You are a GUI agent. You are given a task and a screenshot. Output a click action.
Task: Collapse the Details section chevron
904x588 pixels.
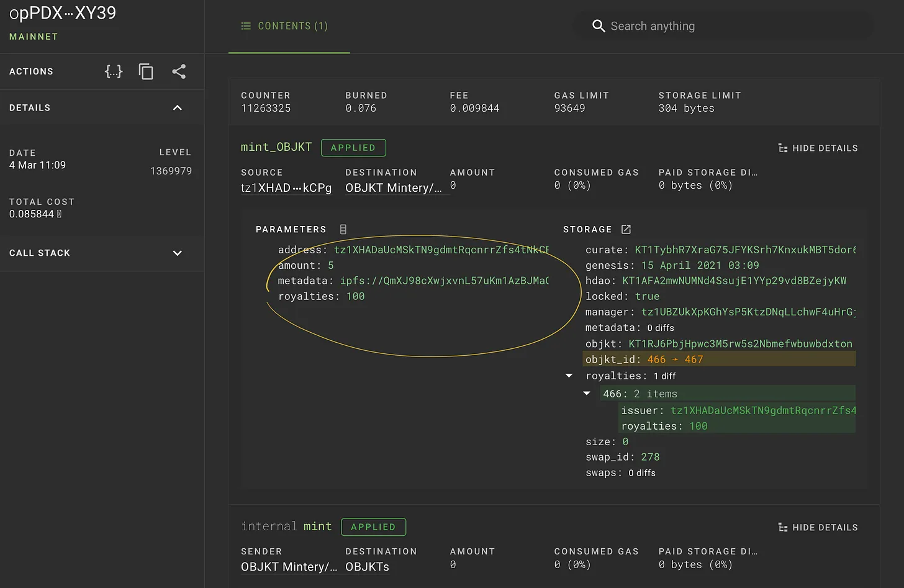(178, 108)
